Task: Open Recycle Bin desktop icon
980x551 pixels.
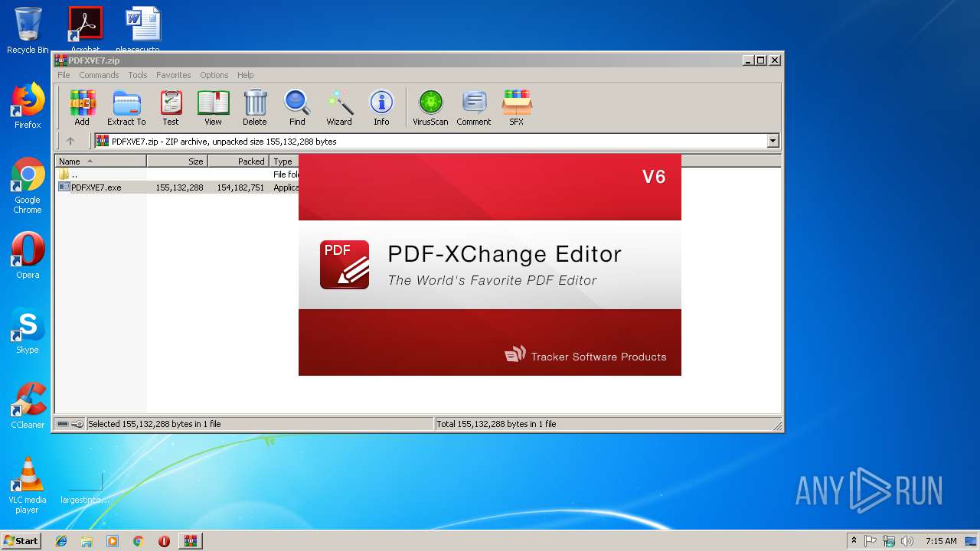Action: (x=28, y=31)
